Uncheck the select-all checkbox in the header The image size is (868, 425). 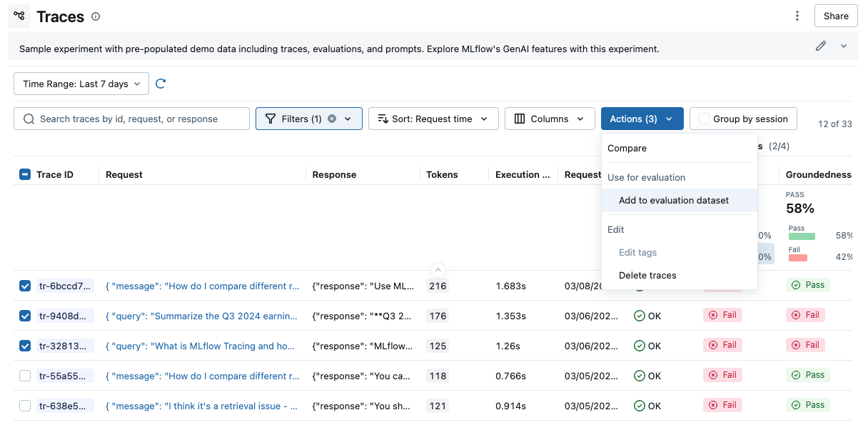[x=24, y=174]
